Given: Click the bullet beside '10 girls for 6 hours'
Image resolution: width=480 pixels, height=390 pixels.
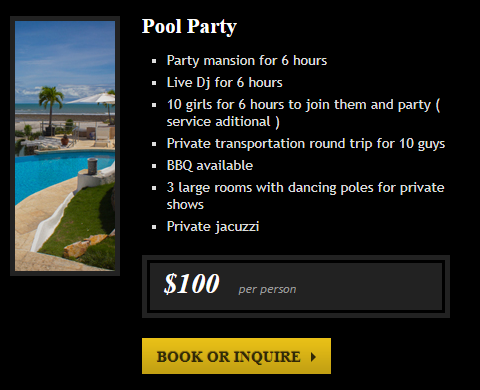Looking at the screenshot, I should point(154,105).
